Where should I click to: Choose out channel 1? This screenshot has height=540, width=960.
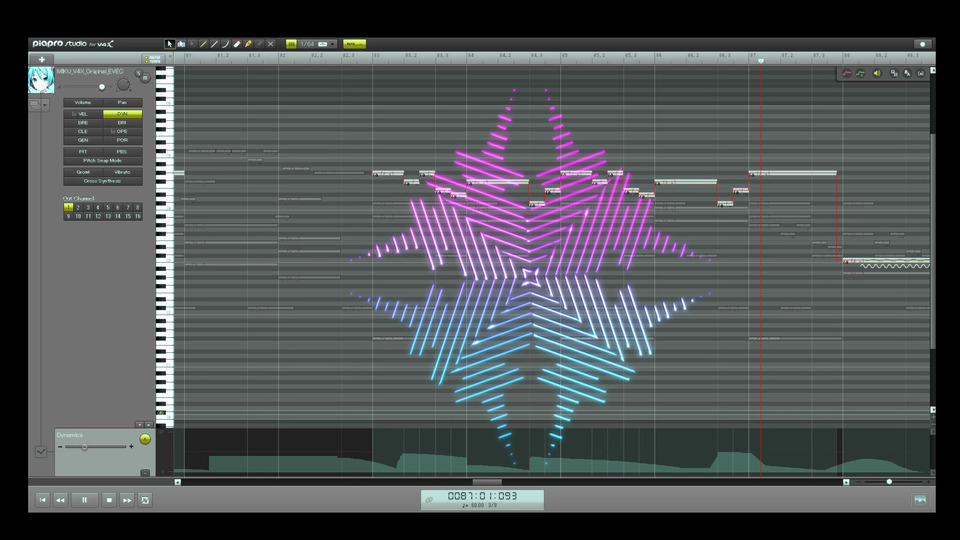pos(68,208)
